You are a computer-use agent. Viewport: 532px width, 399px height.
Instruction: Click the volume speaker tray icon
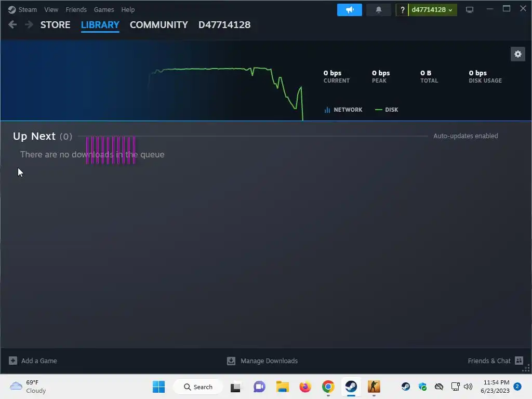pos(468,387)
